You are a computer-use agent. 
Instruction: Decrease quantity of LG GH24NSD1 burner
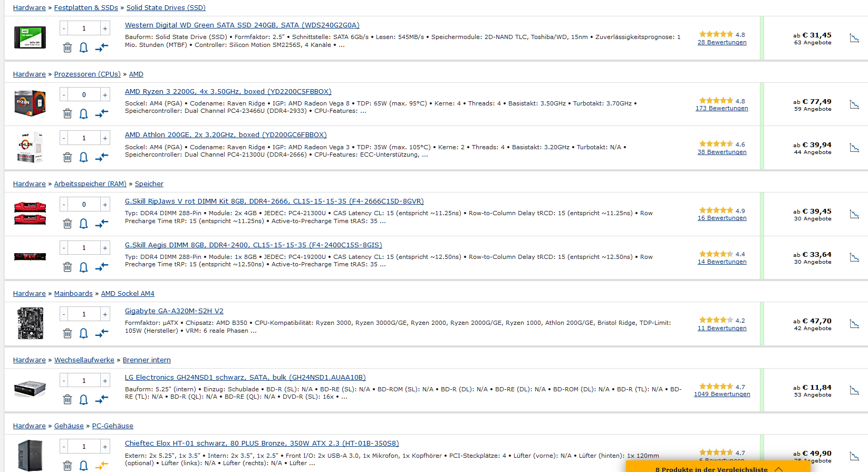click(x=64, y=381)
